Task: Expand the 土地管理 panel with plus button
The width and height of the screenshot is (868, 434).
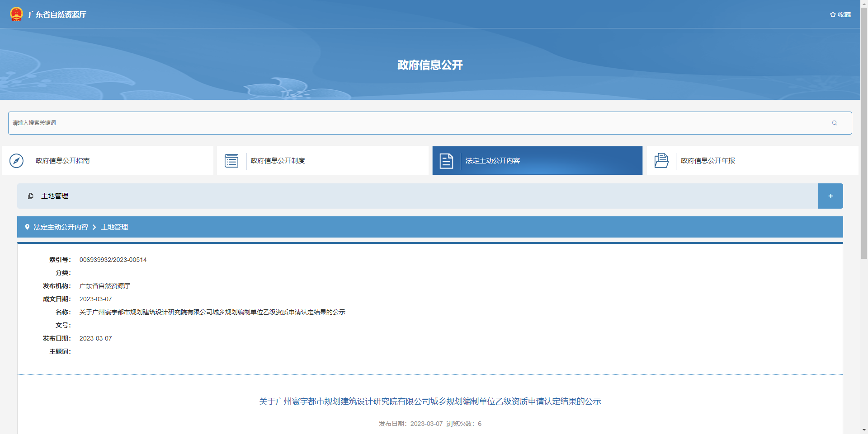Action: click(x=830, y=196)
